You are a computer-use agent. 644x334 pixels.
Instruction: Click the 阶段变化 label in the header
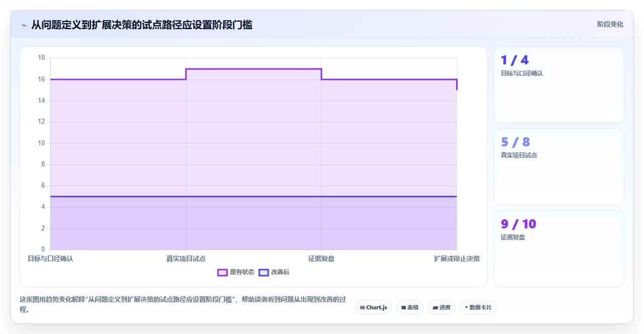point(610,24)
